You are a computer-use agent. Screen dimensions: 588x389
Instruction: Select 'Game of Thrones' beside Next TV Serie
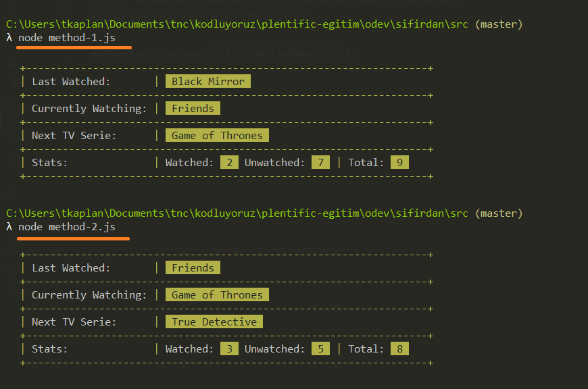coord(217,135)
